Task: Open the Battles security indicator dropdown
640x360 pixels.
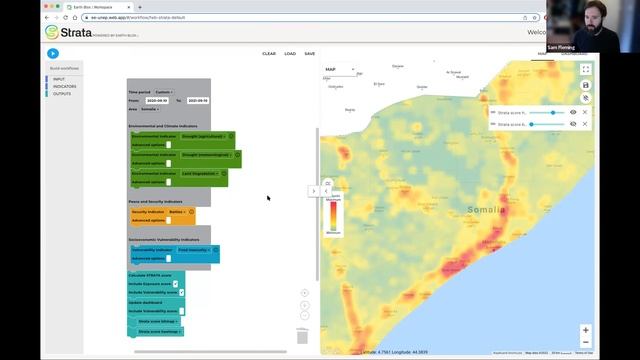Action: pyautogui.click(x=177, y=212)
